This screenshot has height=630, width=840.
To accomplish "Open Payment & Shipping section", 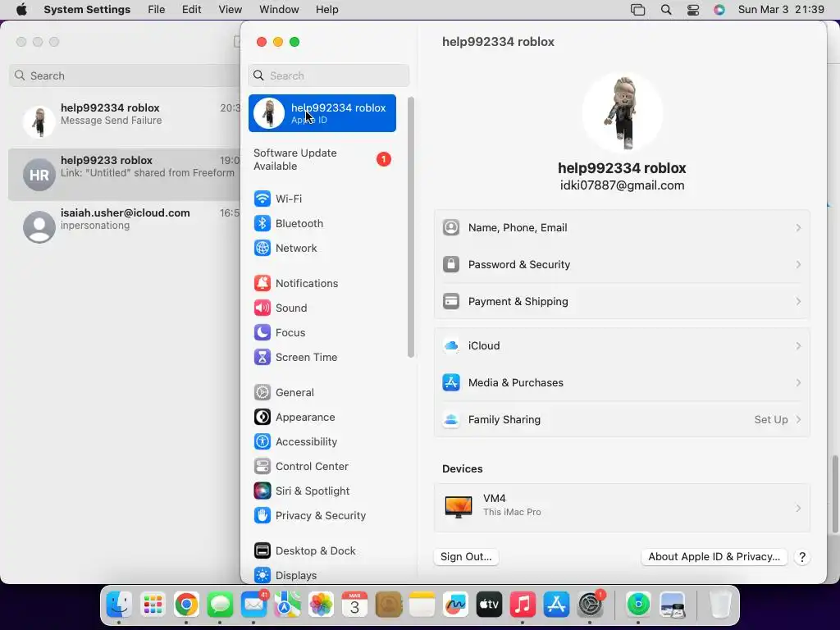I will tap(622, 302).
